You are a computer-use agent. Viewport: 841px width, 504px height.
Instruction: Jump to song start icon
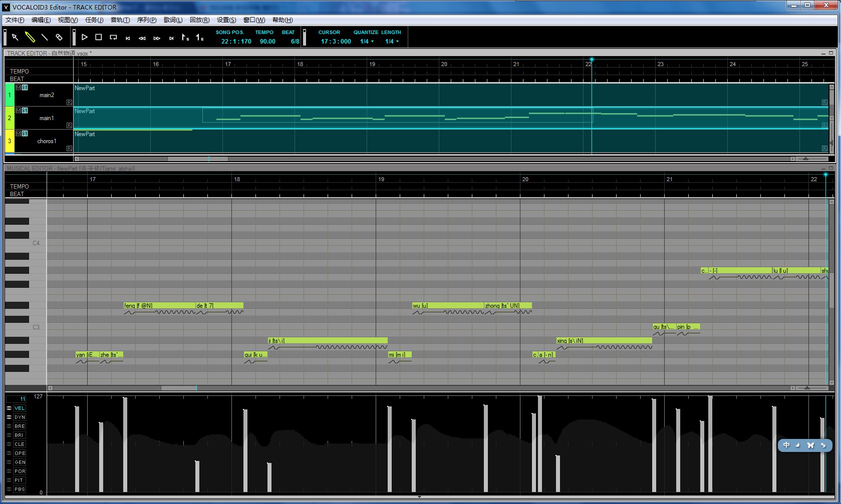(x=128, y=38)
